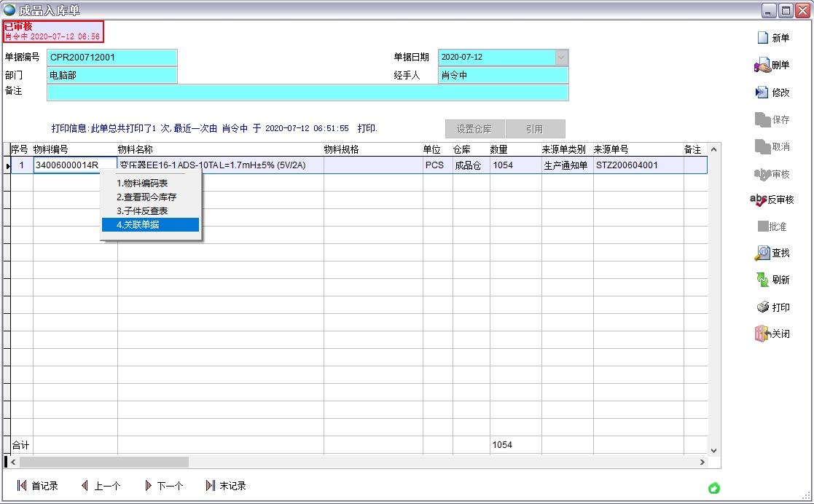The width and height of the screenshot is (814, 504).
Task: Click the 查找 (search) magnifier icon
Action: [x=762, y=253]
